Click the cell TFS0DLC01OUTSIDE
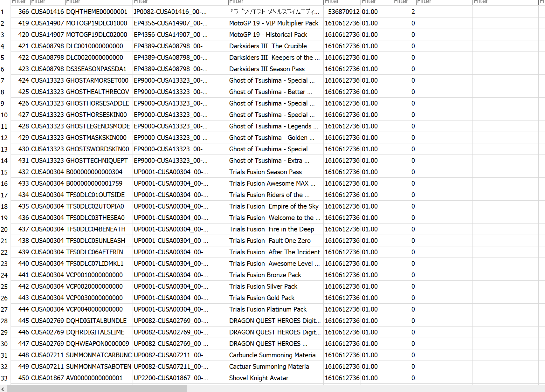This screenshot has height=392, width=545. point(99,195)
